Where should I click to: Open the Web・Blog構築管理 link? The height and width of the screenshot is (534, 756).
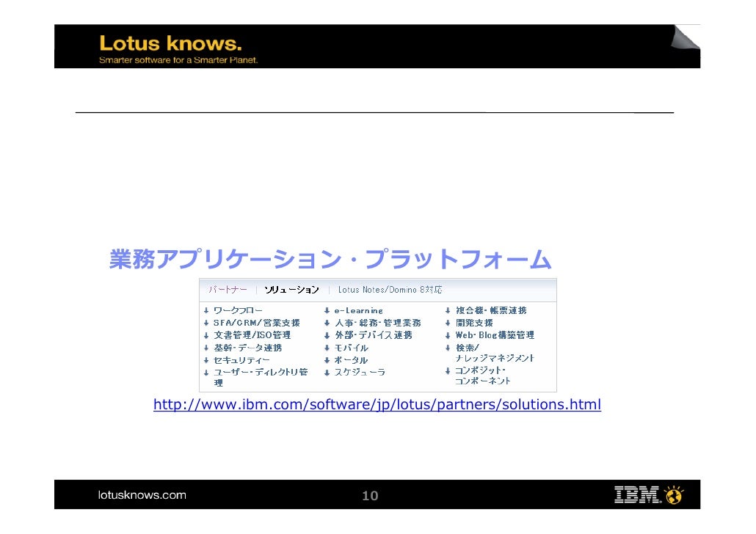click(495, 335)
